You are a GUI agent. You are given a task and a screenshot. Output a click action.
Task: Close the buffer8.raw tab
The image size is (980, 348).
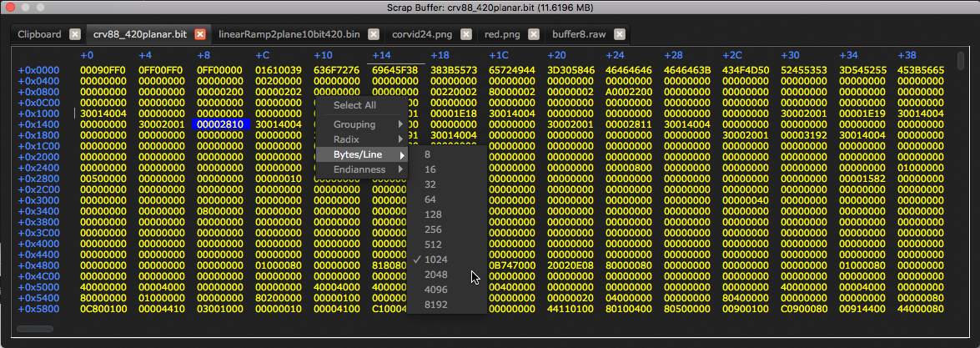618,34
